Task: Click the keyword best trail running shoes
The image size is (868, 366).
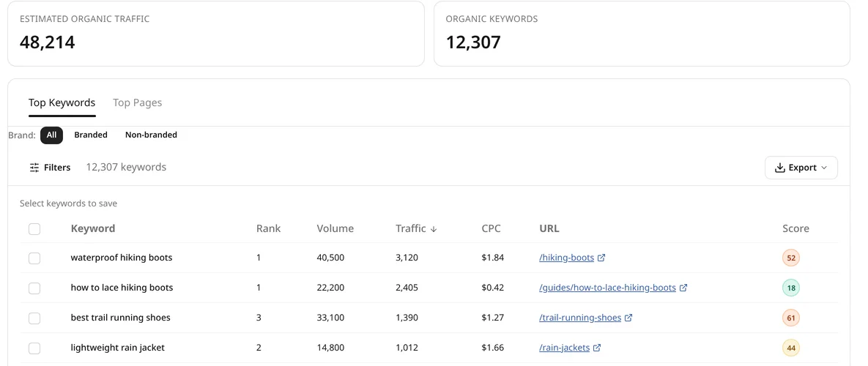Action: (x=121, y=318)
